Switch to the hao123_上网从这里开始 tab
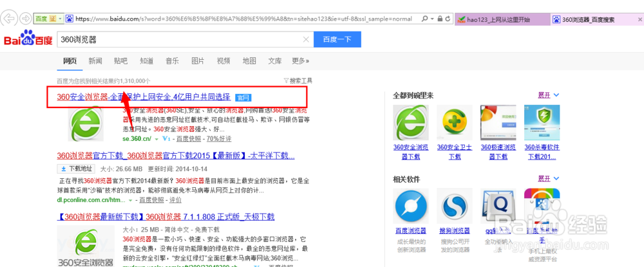Screen dimensions: 644x267 pyautogui.click(x=502, y=19)
